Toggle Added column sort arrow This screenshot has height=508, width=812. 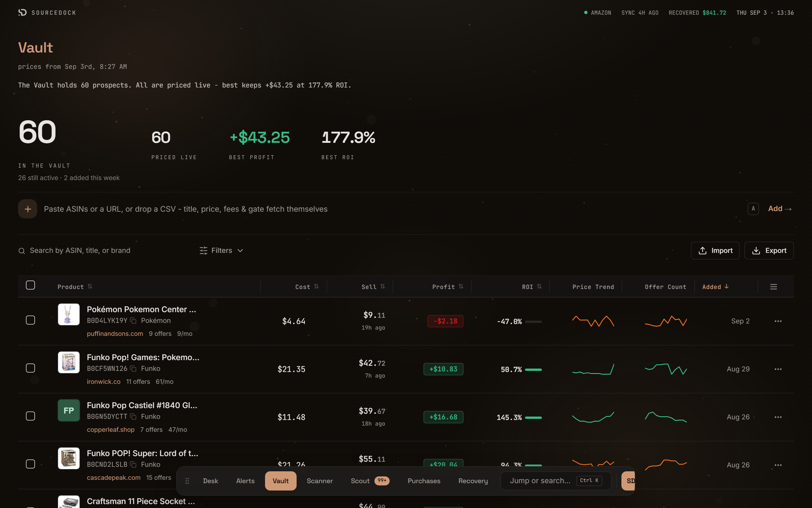(727, 286)
